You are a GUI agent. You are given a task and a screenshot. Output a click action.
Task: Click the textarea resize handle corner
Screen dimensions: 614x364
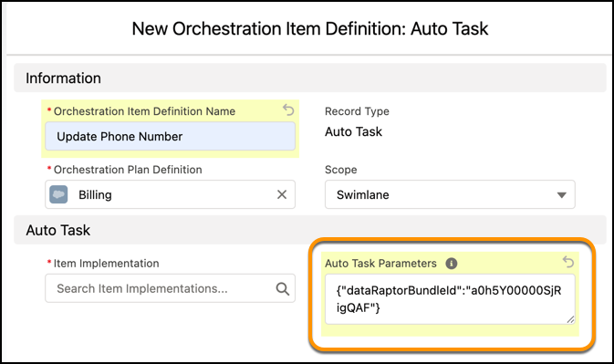[x=570, y=320]
